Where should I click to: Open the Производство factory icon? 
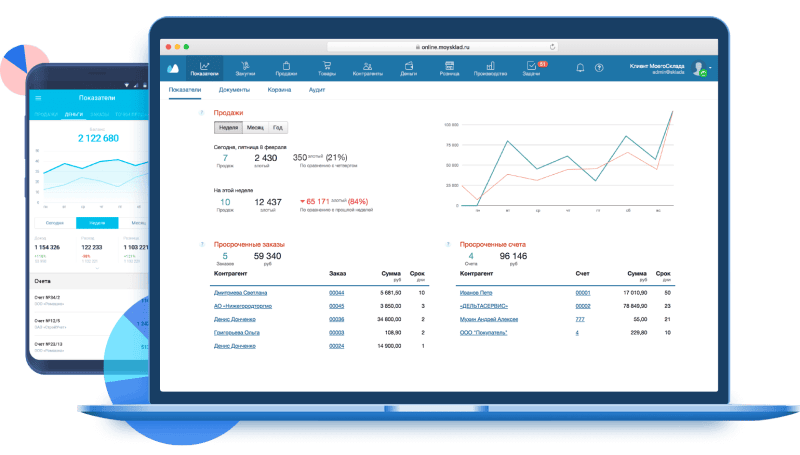click(x=490, y=66)
